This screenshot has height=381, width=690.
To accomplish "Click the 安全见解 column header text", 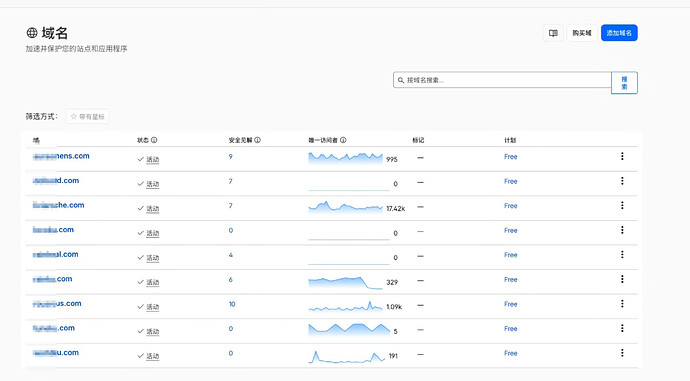I will tap(240, 140).
